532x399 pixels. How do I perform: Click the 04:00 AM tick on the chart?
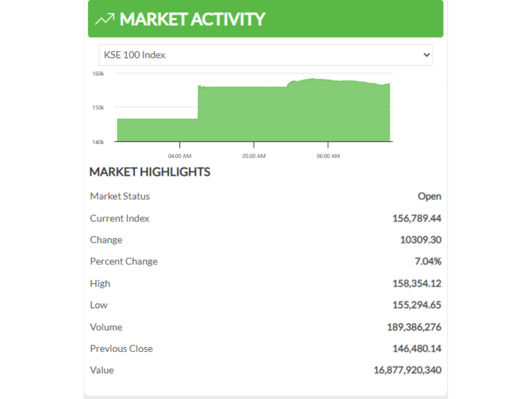(x=180, y=156)
